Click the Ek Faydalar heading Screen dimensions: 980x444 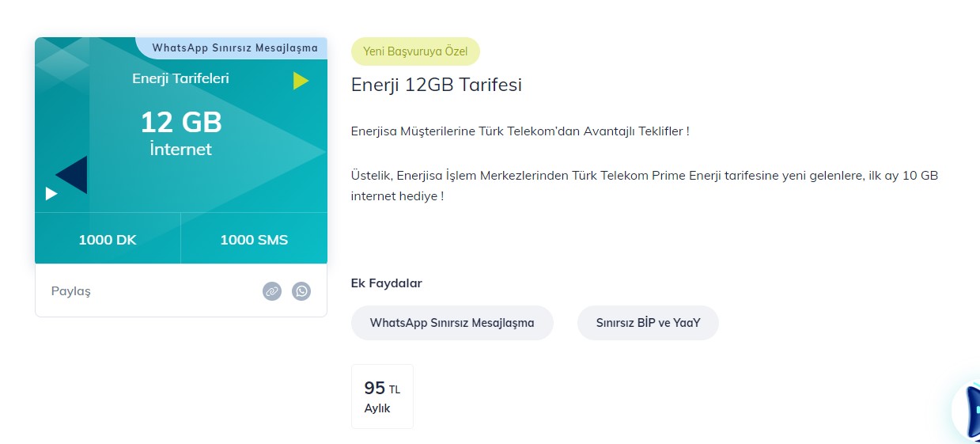point(387,283)
